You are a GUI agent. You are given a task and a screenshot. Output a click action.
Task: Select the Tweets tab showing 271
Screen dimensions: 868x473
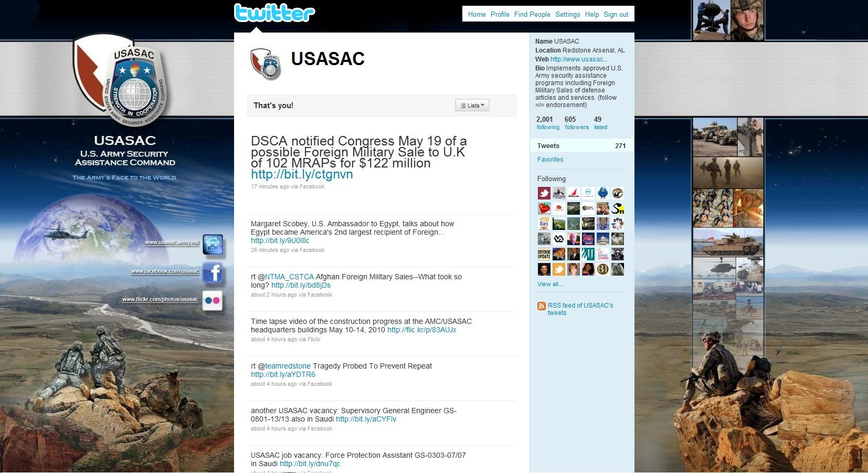tap(581, 145)
